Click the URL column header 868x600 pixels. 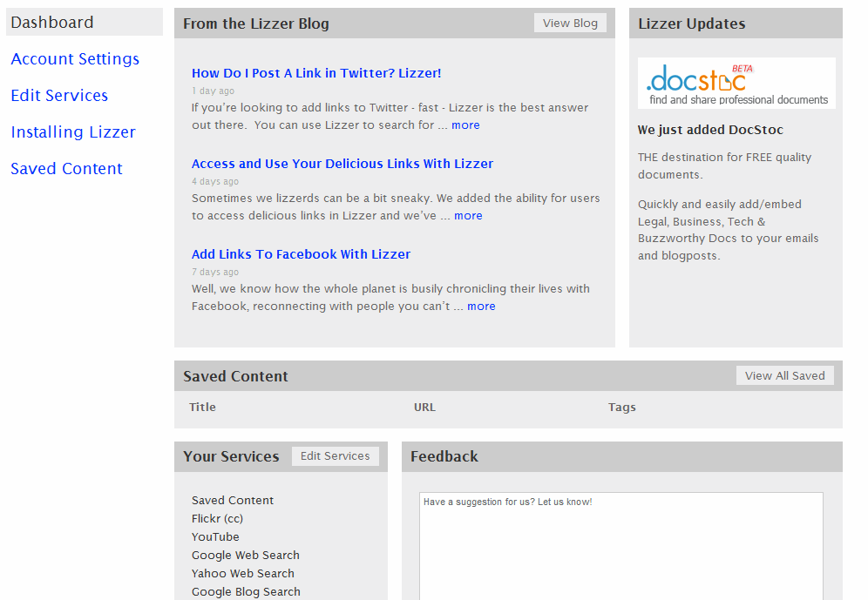pyautogui.click(x=424, y=407)
